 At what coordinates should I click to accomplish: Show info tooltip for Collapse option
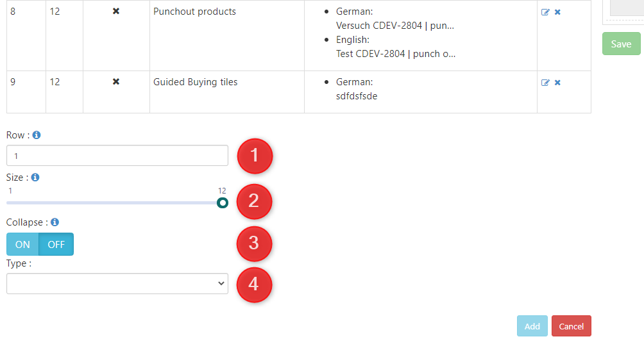point(55,222)
